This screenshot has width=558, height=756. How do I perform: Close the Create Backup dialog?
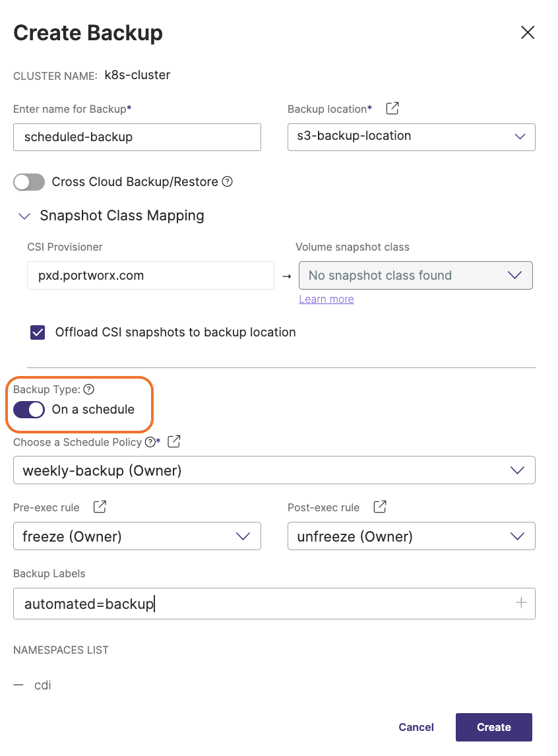(527, 33)
